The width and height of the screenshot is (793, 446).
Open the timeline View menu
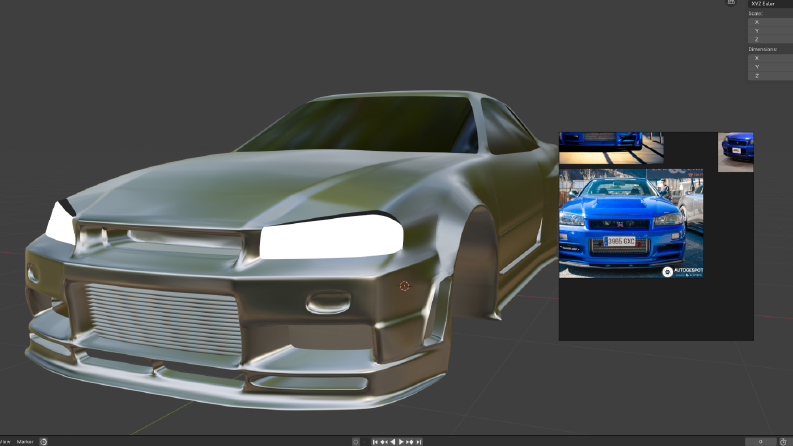(5, 442)
